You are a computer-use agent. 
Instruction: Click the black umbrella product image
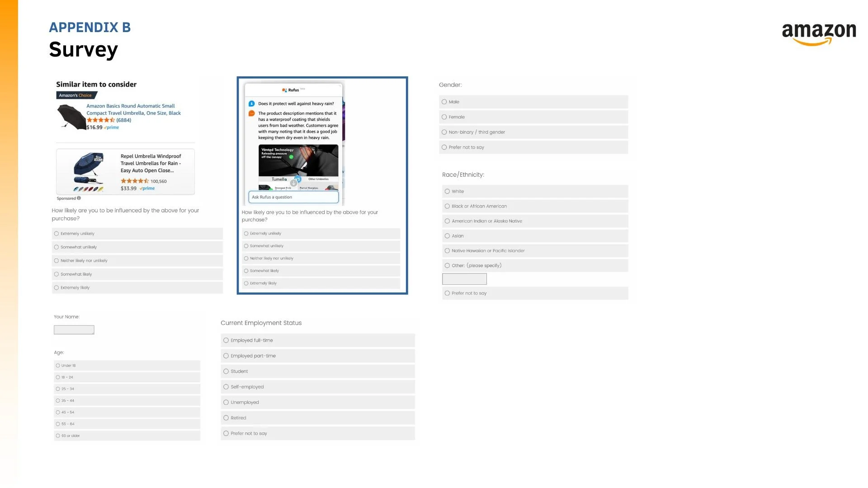(x=71, y=117)
